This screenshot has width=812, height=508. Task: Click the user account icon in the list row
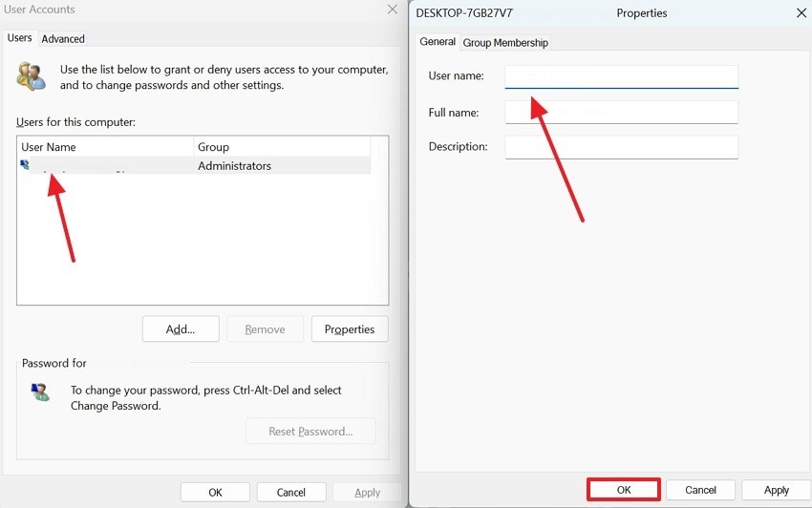24,164
